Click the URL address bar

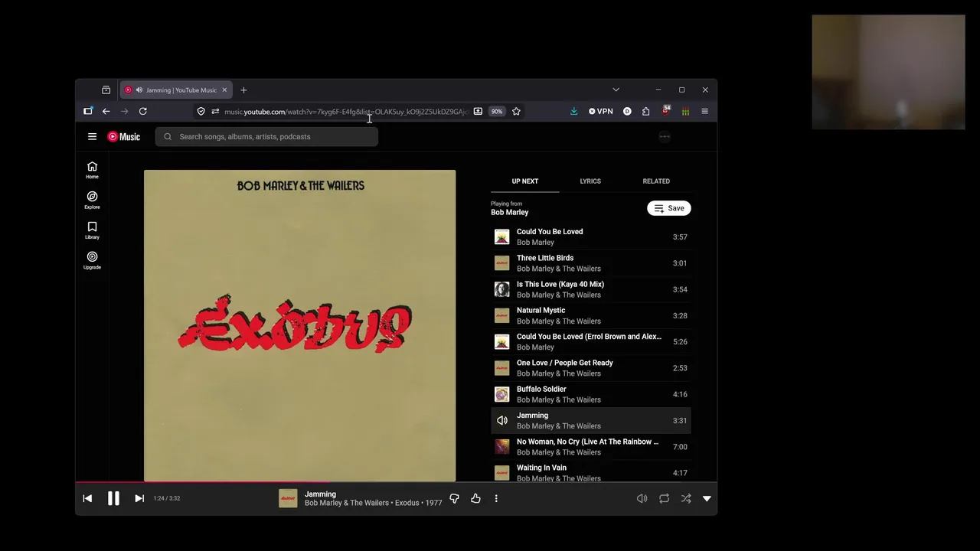pos(346,112)
